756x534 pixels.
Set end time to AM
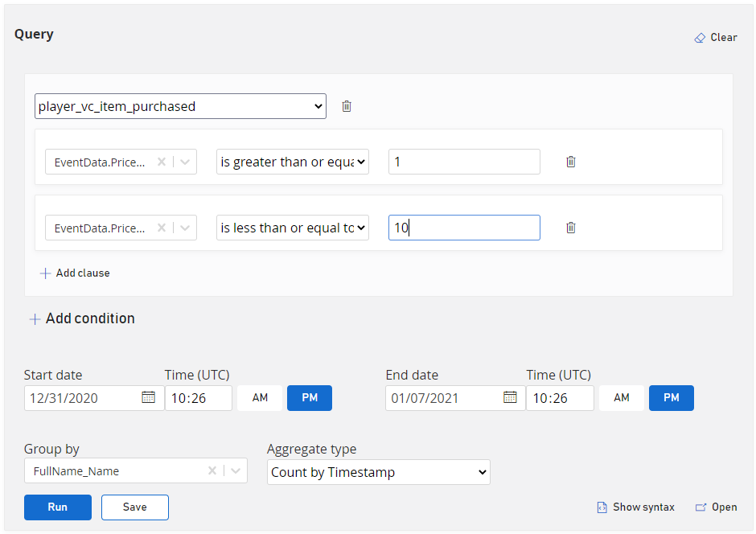pyautogui.click(x=622, y=398)
